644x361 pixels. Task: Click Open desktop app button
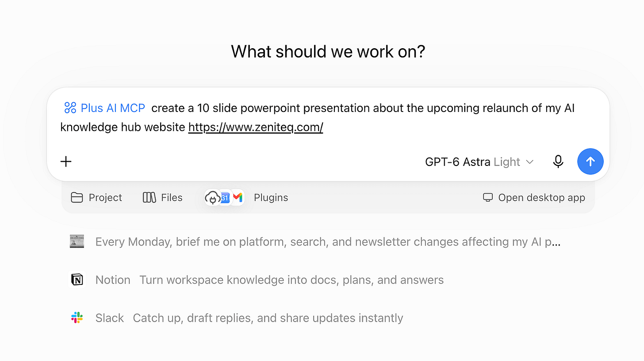tap(534, 197)
